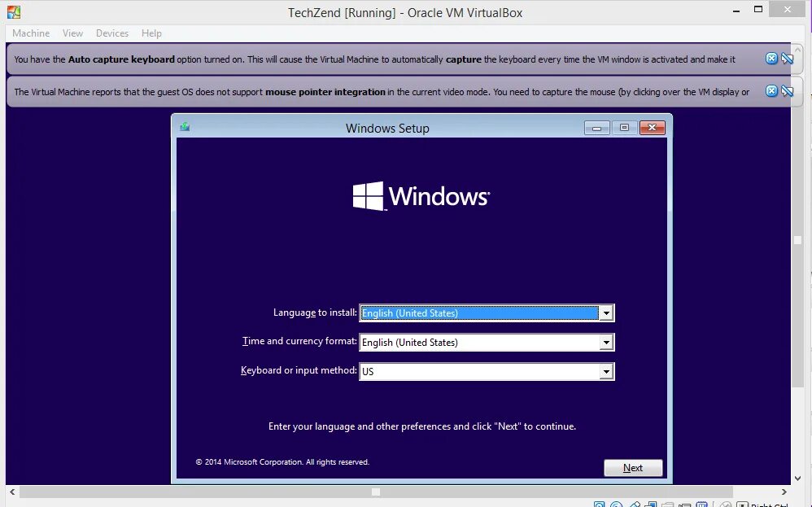Close the Windows Setup dialog
This screenshot has width=812, height=507.
pyautogui.click(x=652, y=128)
